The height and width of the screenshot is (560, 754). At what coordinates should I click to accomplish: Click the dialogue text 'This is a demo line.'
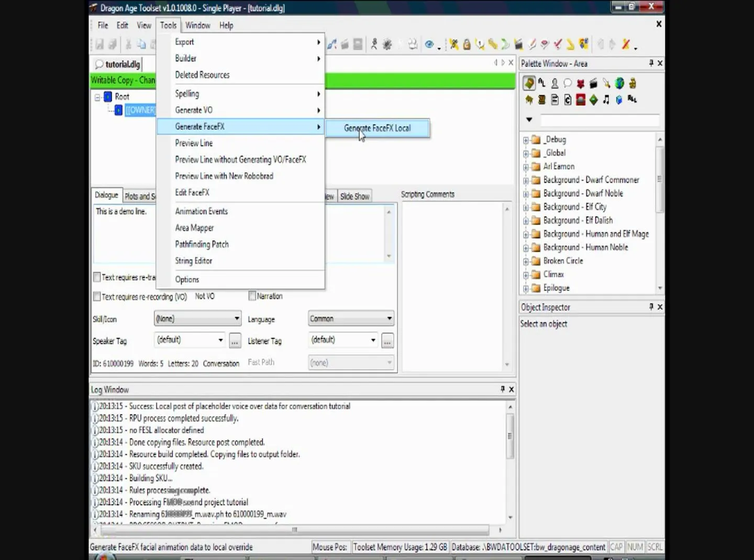[121, 211]
